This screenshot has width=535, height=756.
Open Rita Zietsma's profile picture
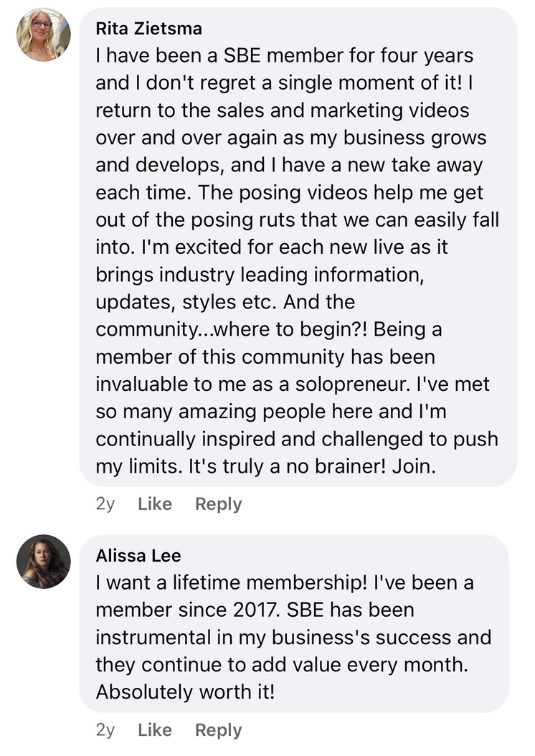coord(44,34)
